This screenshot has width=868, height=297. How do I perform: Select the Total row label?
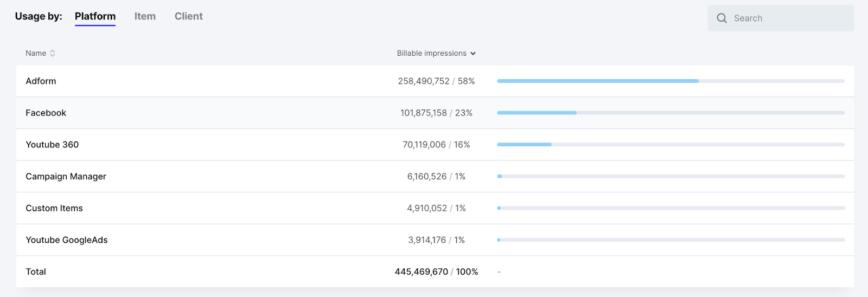[x=36, y=272]
